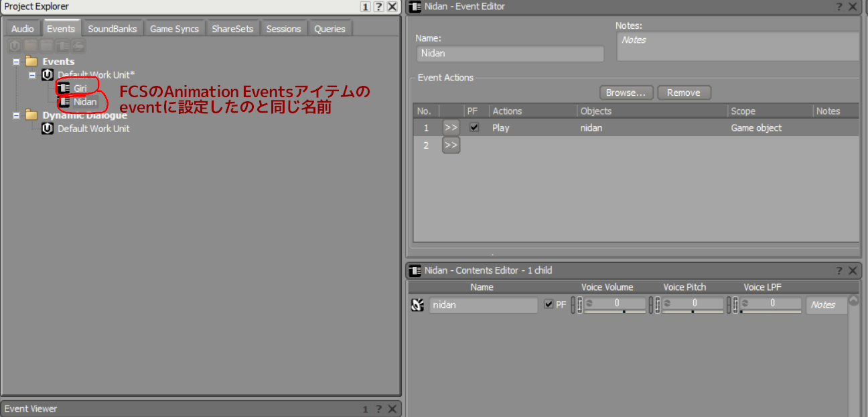Click the Voice Volume column header
Image resolution: width=868 pixels, height=417 pixels.
(607, 287)
